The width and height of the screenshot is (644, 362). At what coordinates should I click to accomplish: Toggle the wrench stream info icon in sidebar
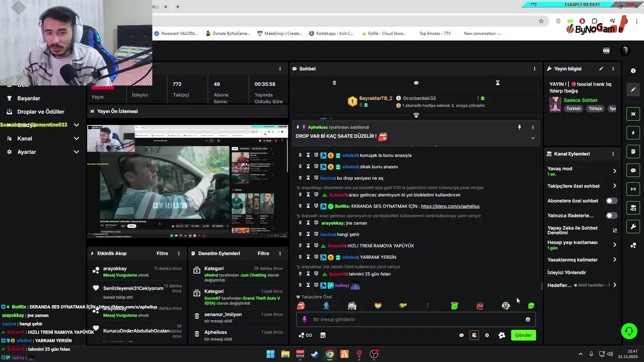(633, 226)
